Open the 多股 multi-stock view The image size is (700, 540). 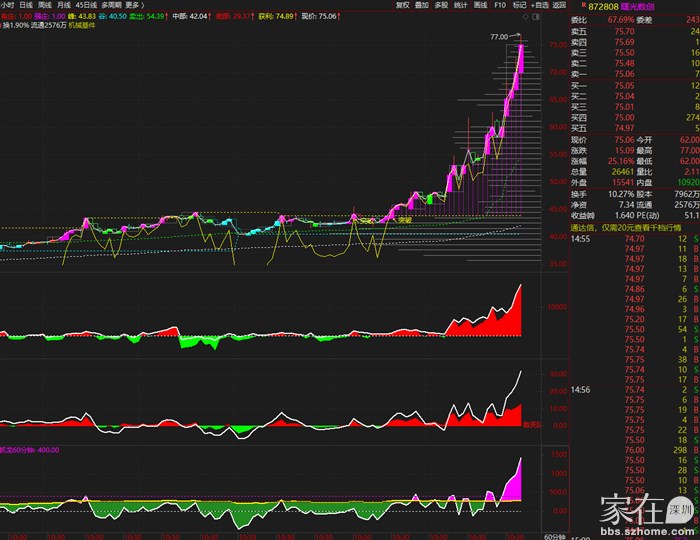coord(442,5)
